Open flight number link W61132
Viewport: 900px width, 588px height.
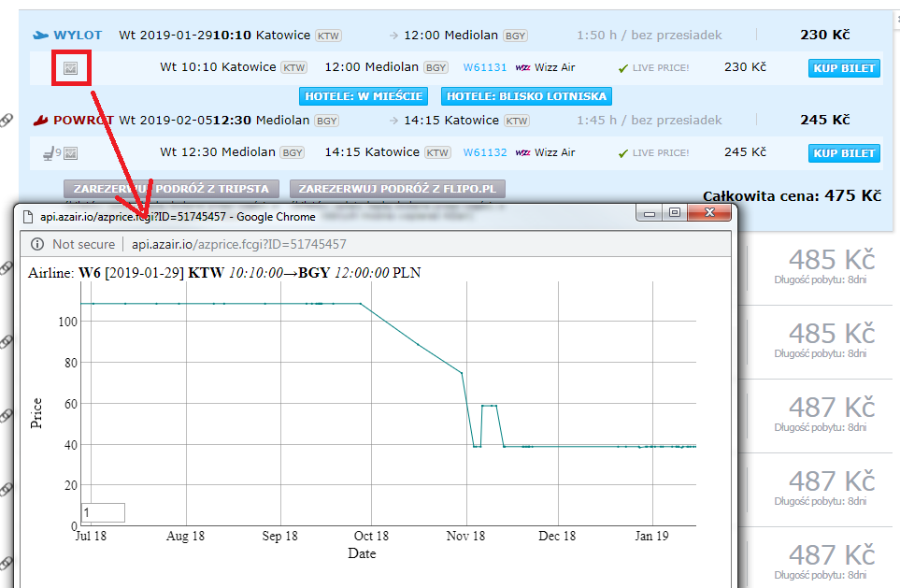pos(485,152)
